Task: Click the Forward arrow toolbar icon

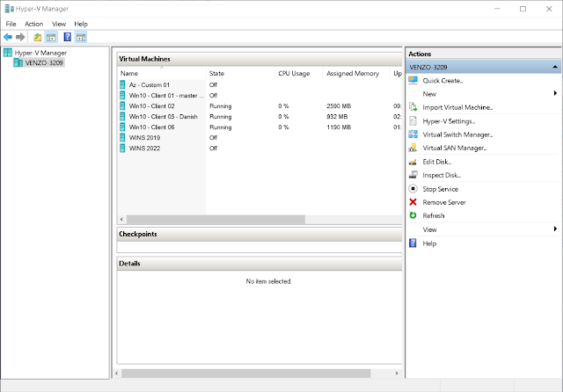Action: [20, 37]
